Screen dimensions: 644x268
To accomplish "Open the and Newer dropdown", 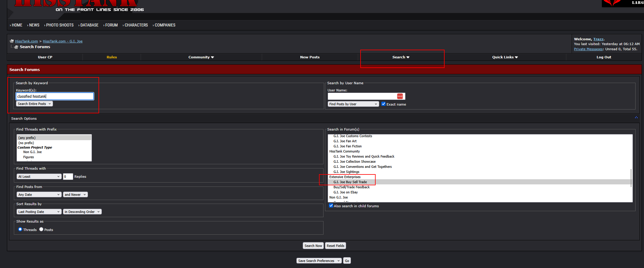I will pyautogui.click(x=75, y=195).
